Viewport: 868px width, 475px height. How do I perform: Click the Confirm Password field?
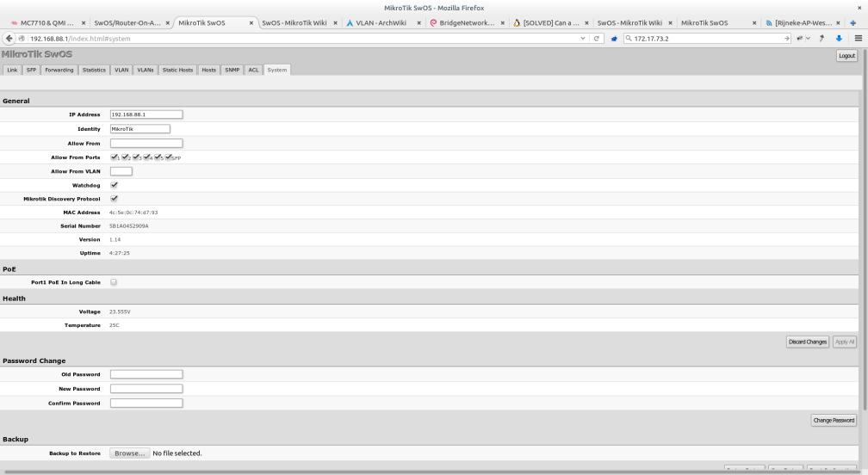[x=146, y=403]
